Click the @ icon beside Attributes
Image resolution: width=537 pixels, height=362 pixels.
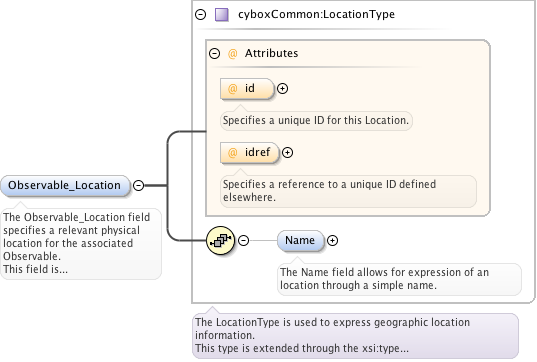pos(233,53)
